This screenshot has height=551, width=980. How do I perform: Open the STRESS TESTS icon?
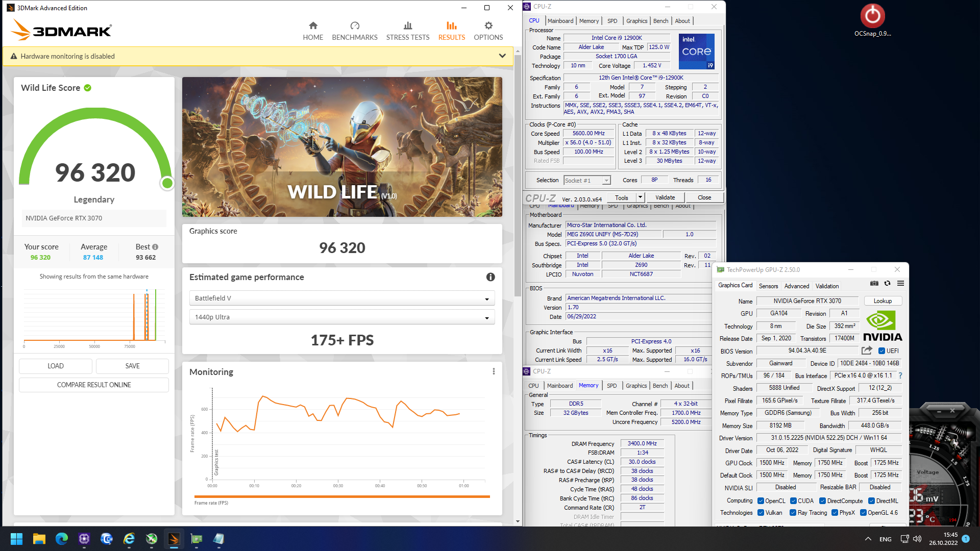tap(407, 26)
